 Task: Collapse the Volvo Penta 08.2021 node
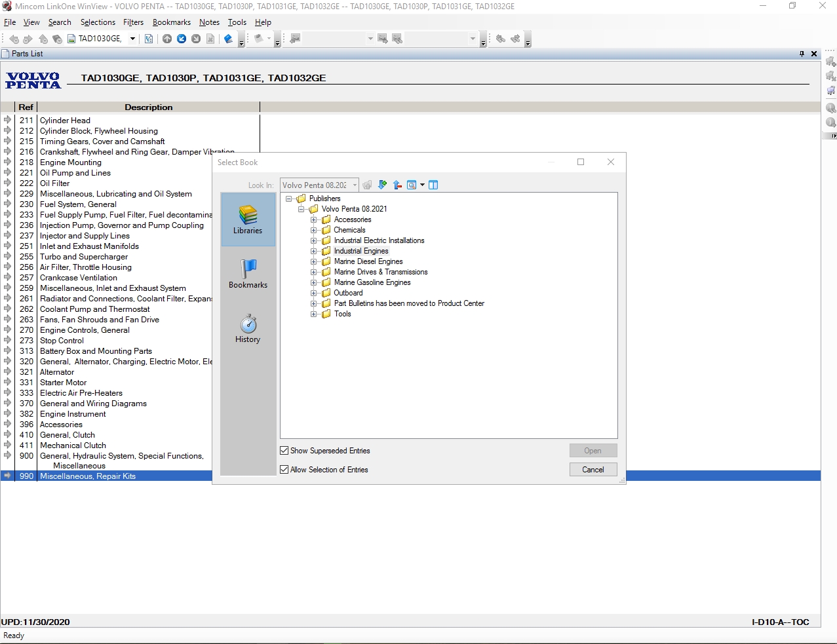point(302,209)
